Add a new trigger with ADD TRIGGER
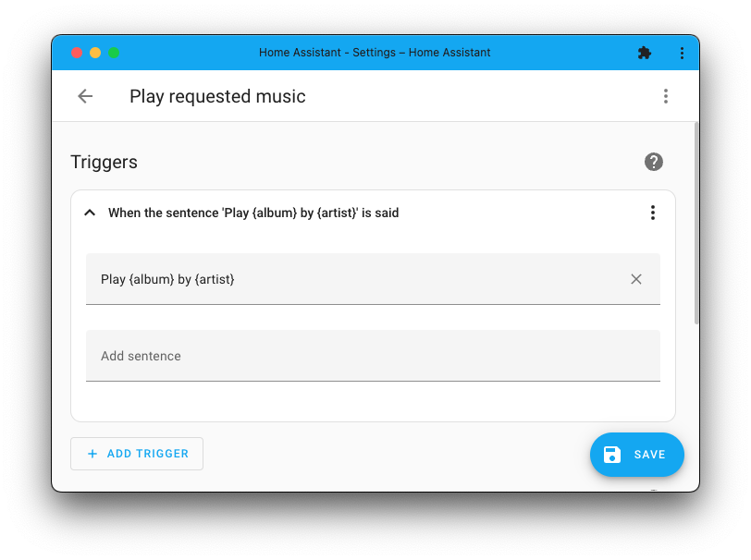The width and height of the screenshot is (751, 560). point(136,454)
